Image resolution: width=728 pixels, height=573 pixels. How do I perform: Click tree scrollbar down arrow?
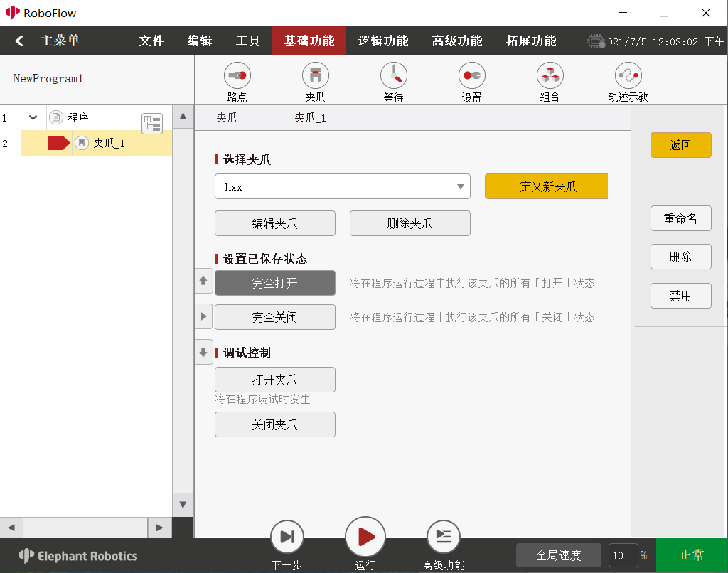183,505
